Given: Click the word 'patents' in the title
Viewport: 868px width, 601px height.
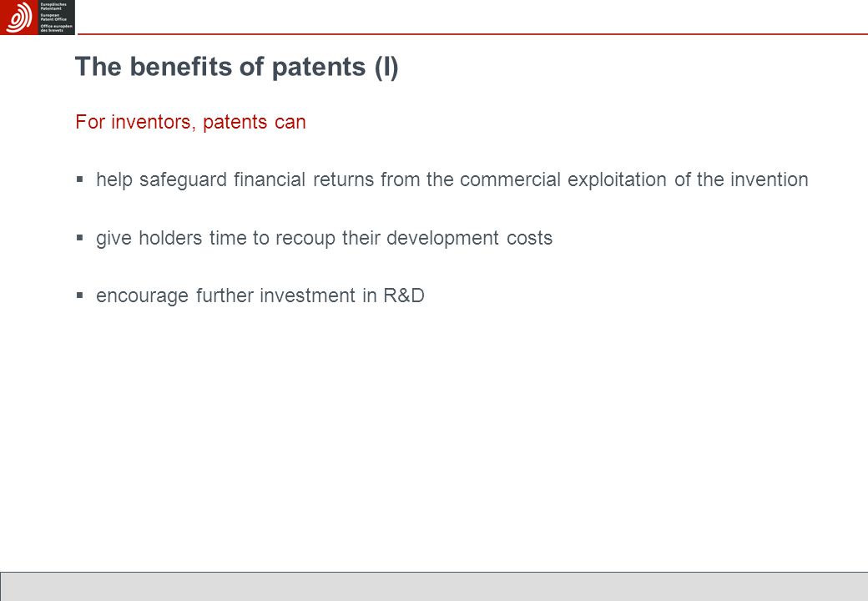Looking at the screenshot, I should click(319, 68).
